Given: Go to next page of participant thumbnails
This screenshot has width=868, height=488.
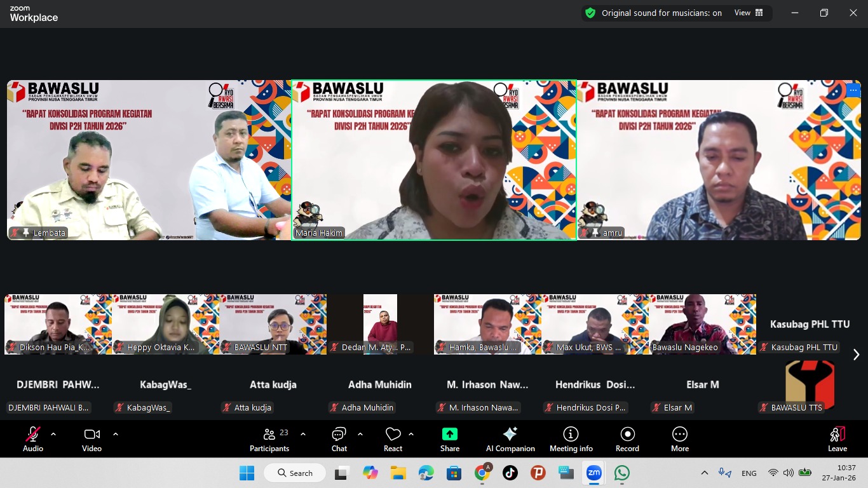Looking at the screenshot, I should click(x=856, y=355).
